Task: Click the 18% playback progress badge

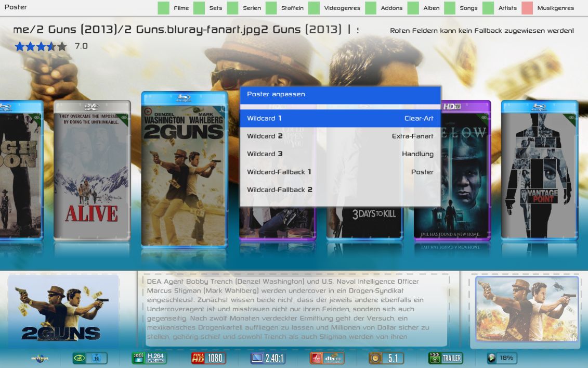Action: (x=501, y=358)
